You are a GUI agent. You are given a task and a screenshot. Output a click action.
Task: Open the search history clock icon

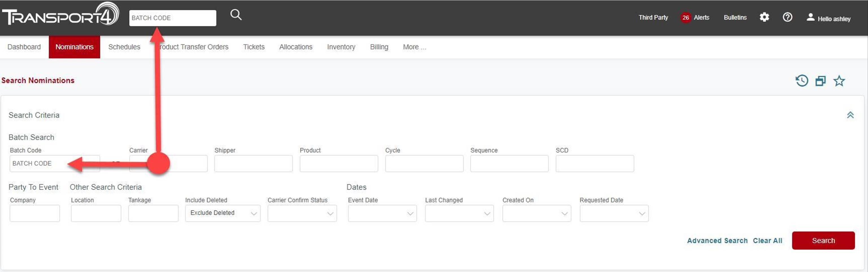(802, 81)
